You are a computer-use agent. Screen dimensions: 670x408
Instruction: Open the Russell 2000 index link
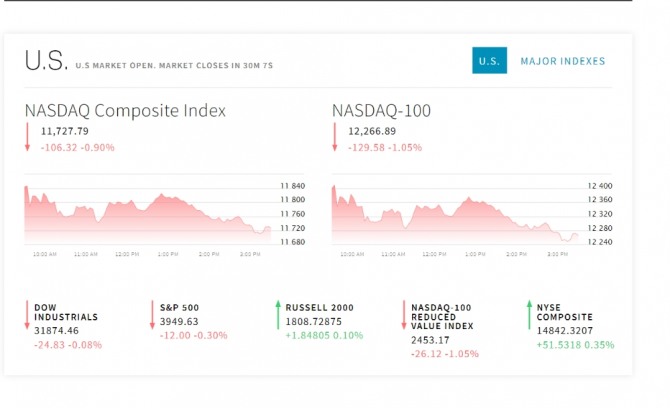(321, 307)
